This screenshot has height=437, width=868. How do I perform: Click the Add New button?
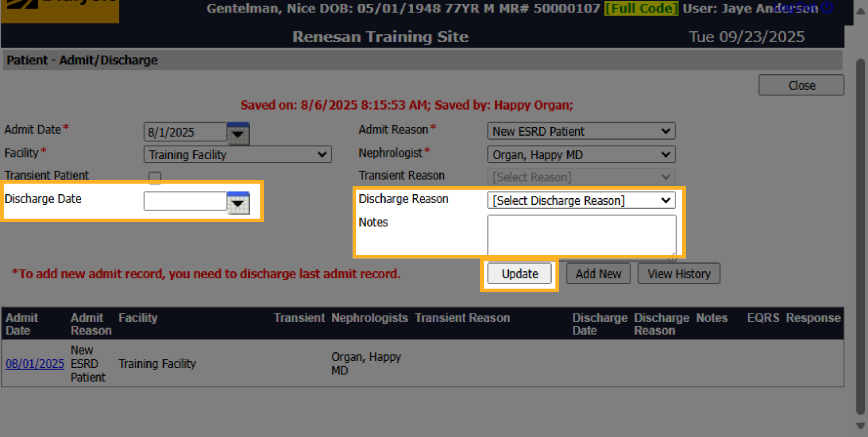[x=598, y=274]
